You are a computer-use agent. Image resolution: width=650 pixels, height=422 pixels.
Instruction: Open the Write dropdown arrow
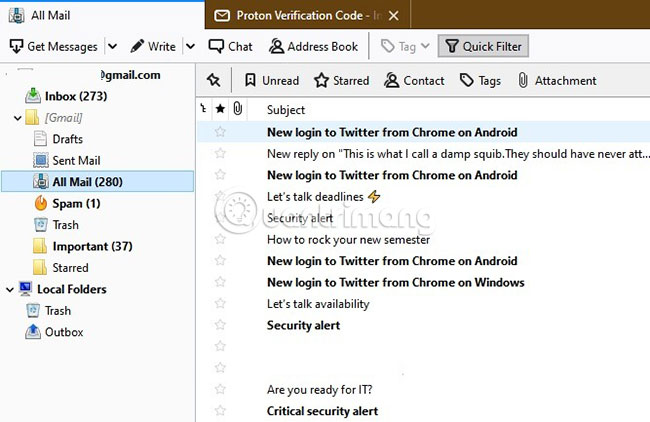pos(190,46)
